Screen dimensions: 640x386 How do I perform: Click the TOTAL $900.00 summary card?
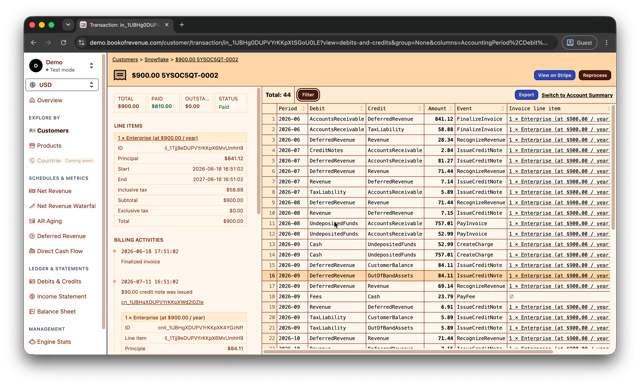(x=129, y=103)
